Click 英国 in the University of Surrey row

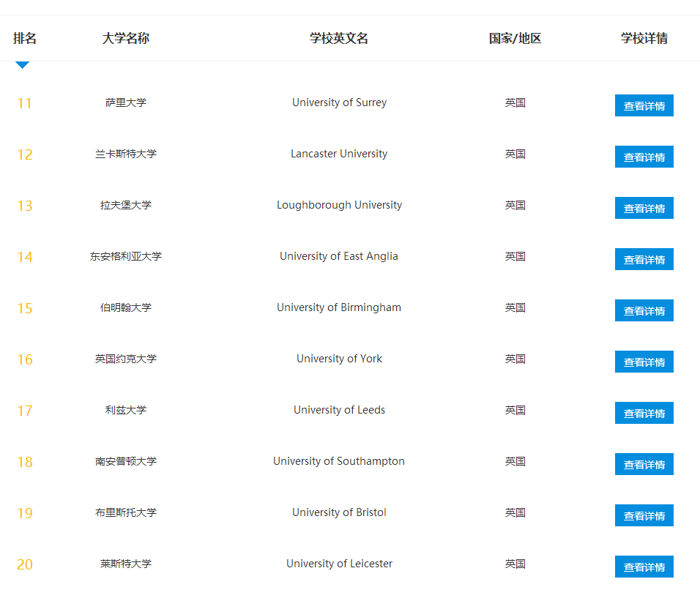515,102
